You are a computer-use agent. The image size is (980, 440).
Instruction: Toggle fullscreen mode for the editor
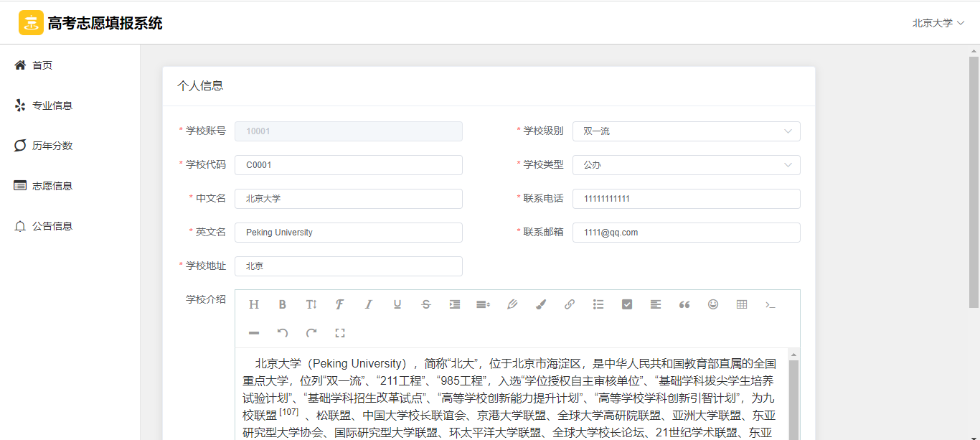point(340,333)
